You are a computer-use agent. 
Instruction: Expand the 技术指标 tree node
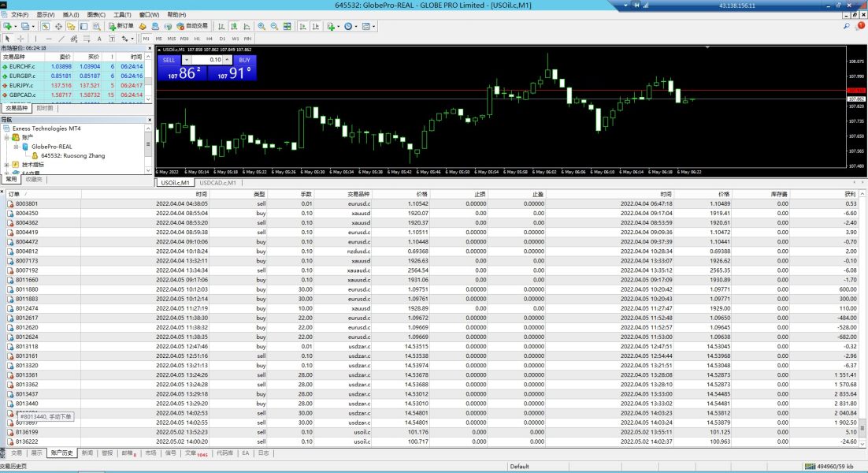coord(6,165)
